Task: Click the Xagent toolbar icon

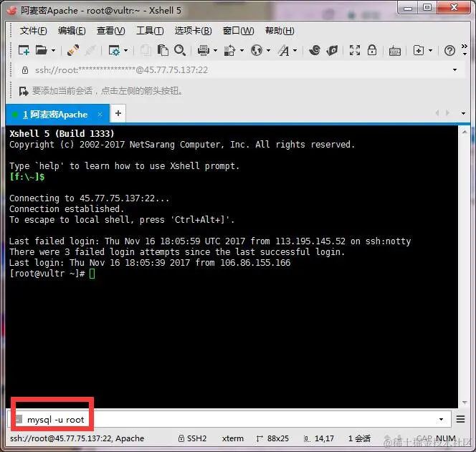Action: pyautogui.click(x=332, y=50)
